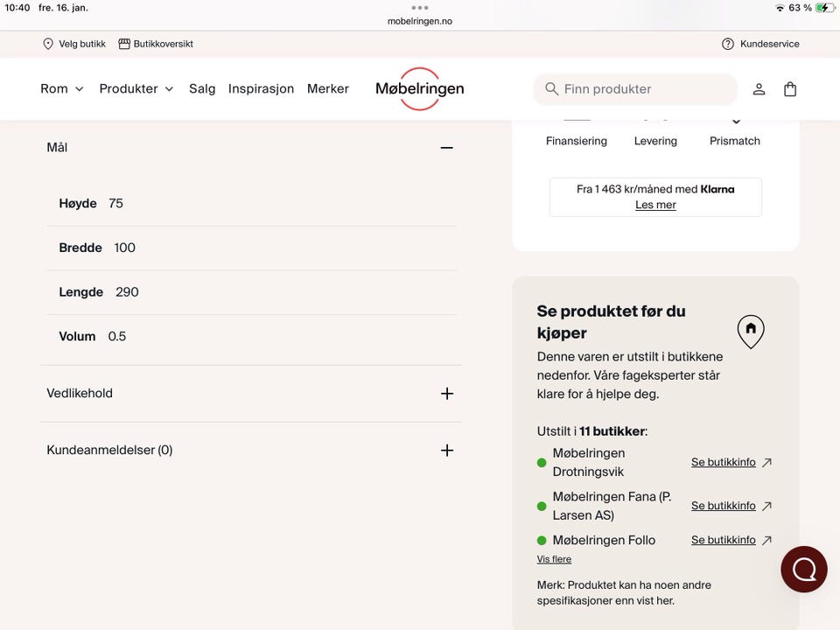Viewport: 840px width, 630px height.
Task: Open Butikkoversikt link
Action: (164, 44)
